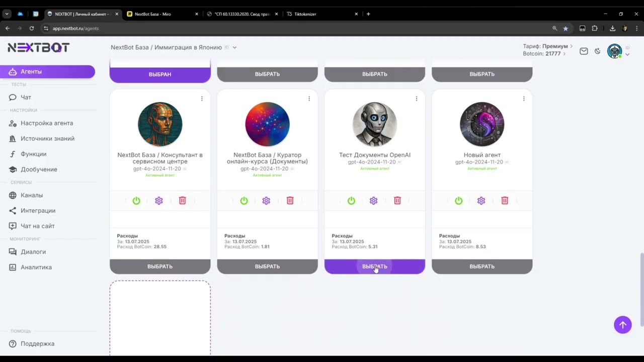Screen dimensions: 644x362
Task: Click the NEXTBOT logo
Action: [38, 48]
